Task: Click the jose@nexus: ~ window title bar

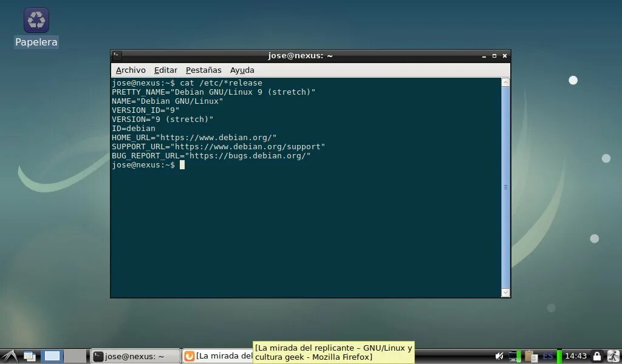Action: (x=300, y=56)
